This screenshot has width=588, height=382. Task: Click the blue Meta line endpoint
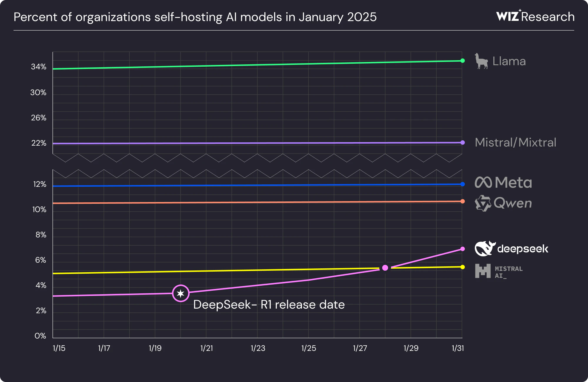pyautogui.click(x=462, y=184)
